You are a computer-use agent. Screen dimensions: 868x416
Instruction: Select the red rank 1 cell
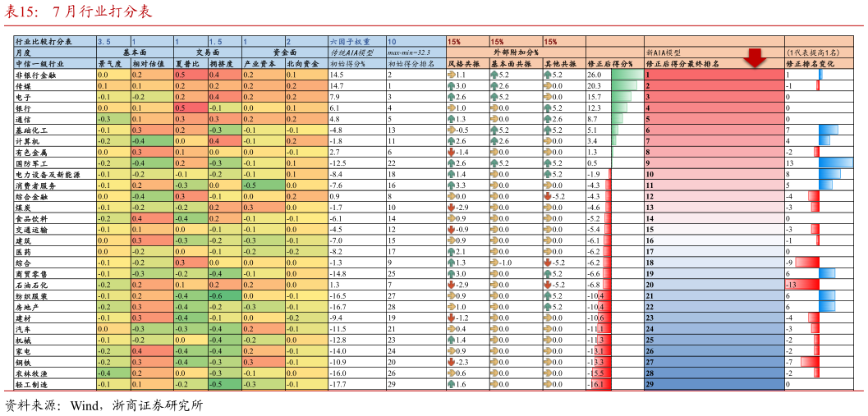[713, 75]
